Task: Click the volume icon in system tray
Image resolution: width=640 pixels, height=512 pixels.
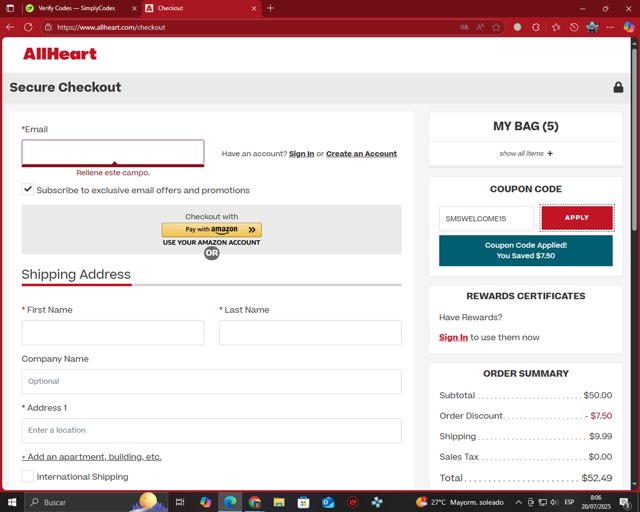Action: [x=554, y=502]
